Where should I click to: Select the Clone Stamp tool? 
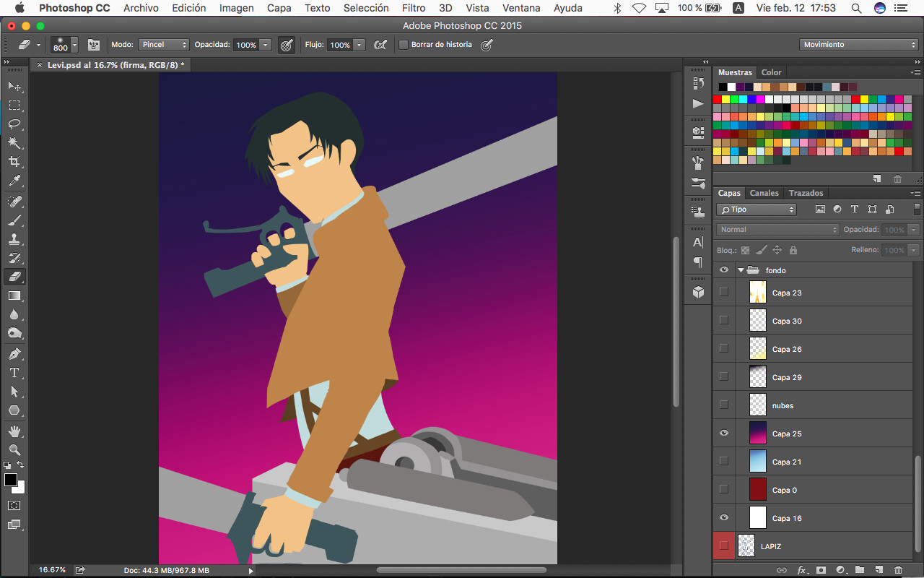click(14, 239)
